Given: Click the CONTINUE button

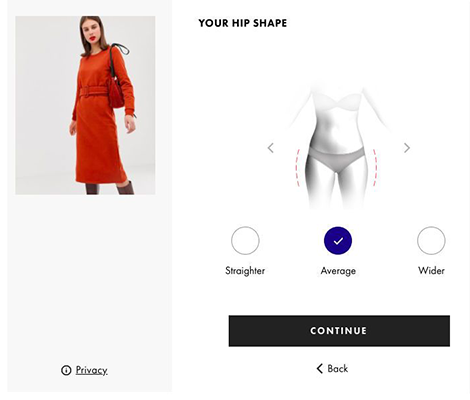Looking at the screenshot, I should pos(339,331).
